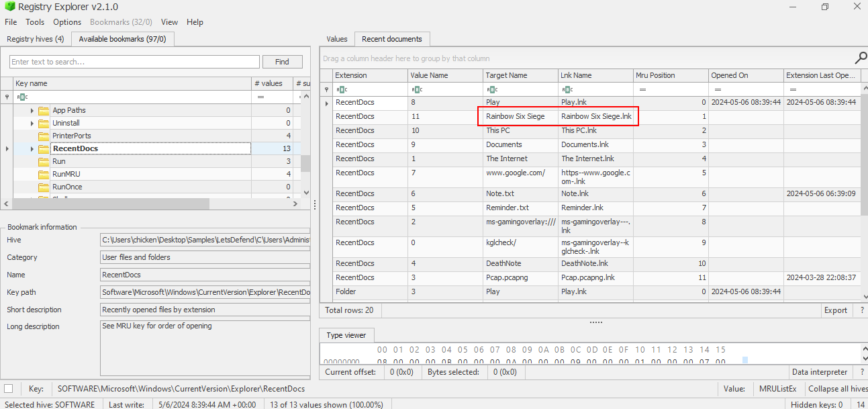Switch to the Registry hives tab
The width and height of the screenshot is (868, 409).
pos(35,39)
